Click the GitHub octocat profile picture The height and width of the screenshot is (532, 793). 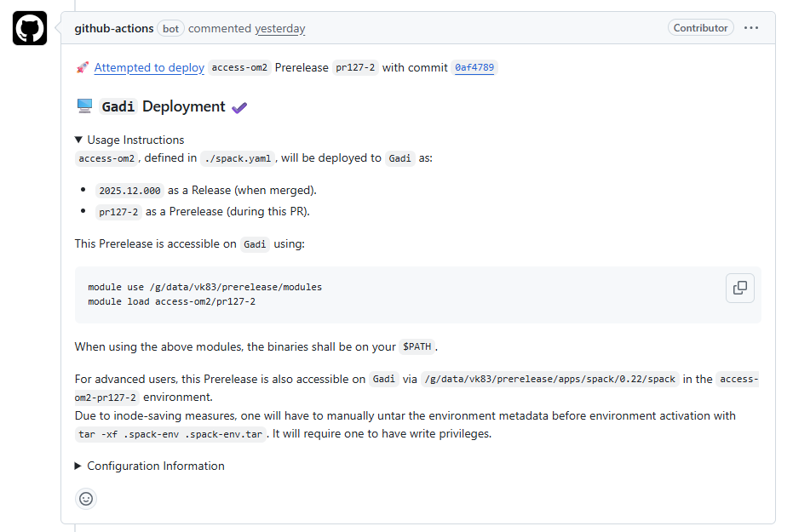point(29,28)
